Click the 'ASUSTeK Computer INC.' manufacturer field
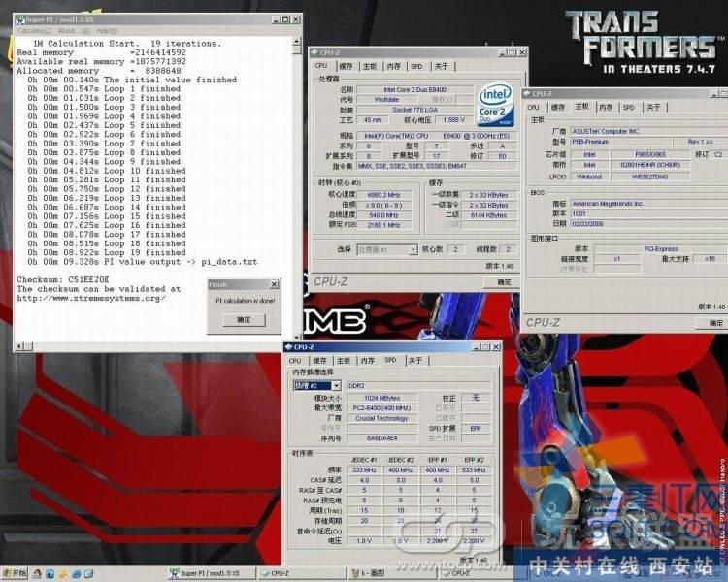 point(648,131)
